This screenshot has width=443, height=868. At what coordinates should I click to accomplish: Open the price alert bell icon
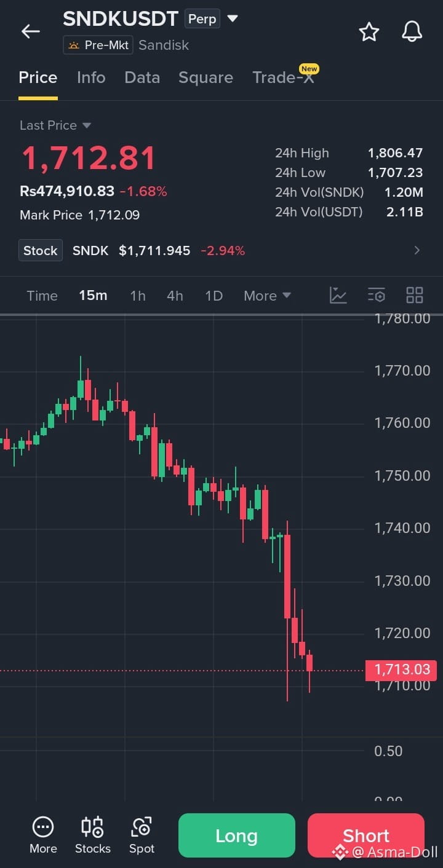(x=412, y=31)
